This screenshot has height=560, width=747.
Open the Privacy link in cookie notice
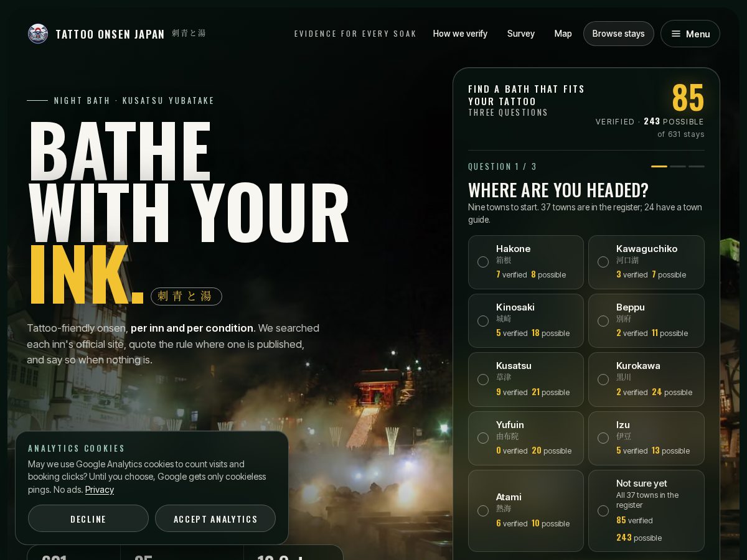click(100, 490)
